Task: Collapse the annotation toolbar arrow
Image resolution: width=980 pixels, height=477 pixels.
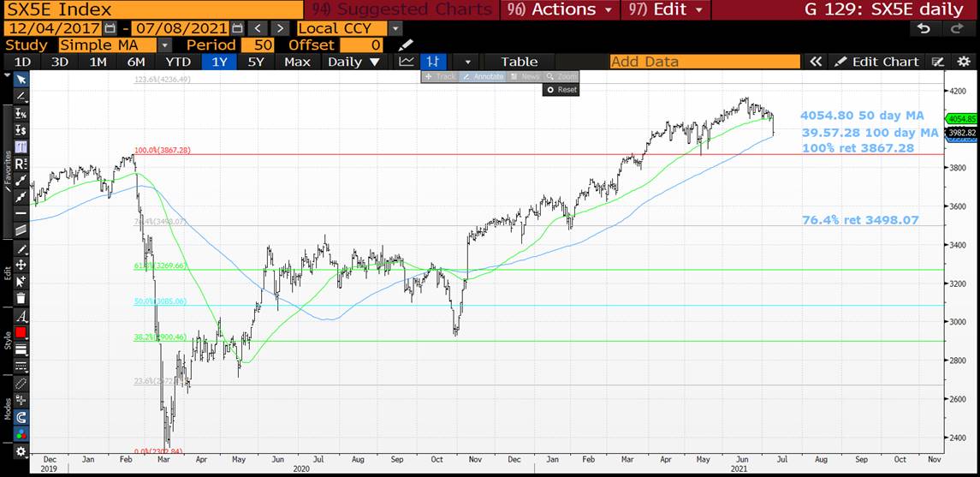Action: click(x=7, y=75)
